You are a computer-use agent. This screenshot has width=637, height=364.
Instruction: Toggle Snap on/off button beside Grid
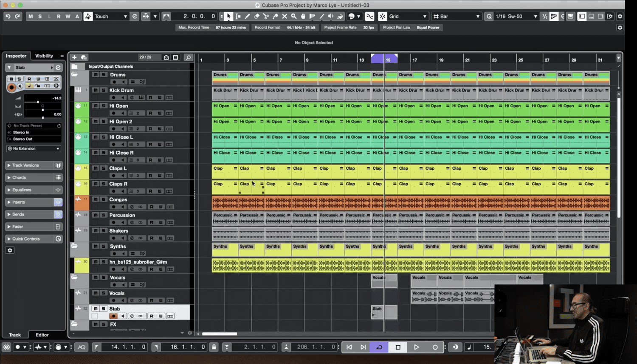pyautogui.click(x=383, y=16)
